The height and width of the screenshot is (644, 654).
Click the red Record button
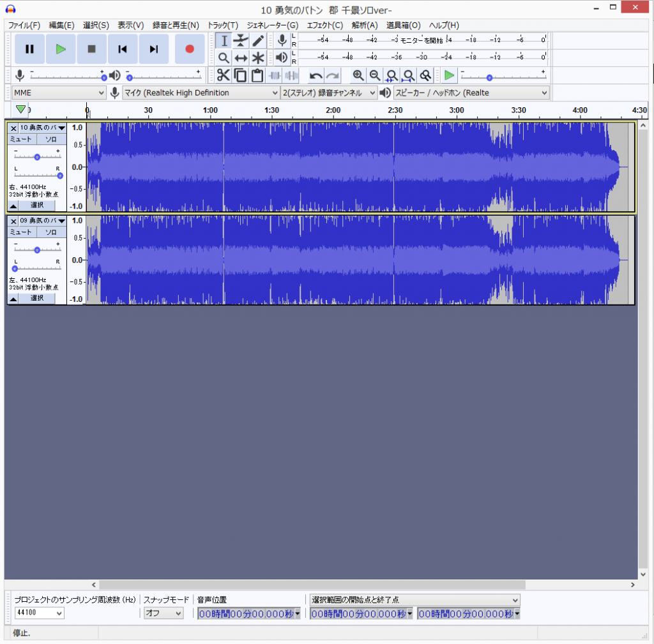[x=189, y=49]
